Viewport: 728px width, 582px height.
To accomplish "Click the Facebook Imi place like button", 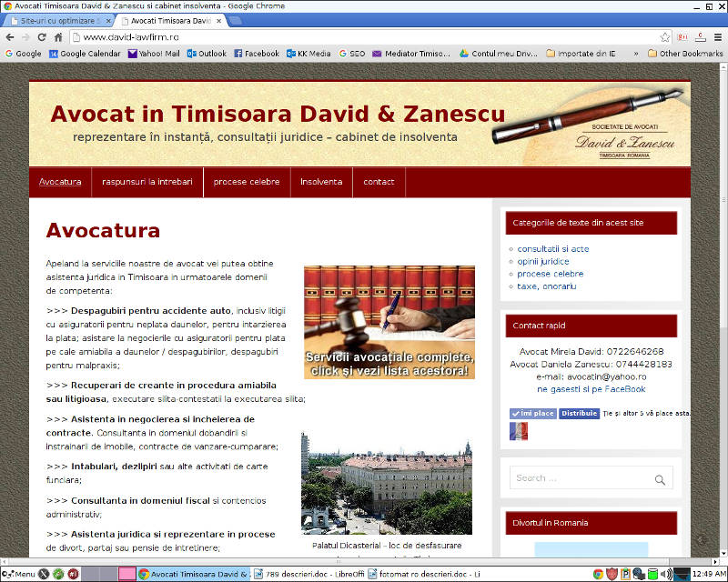I will pyautogui.click(x=533, y=413).
